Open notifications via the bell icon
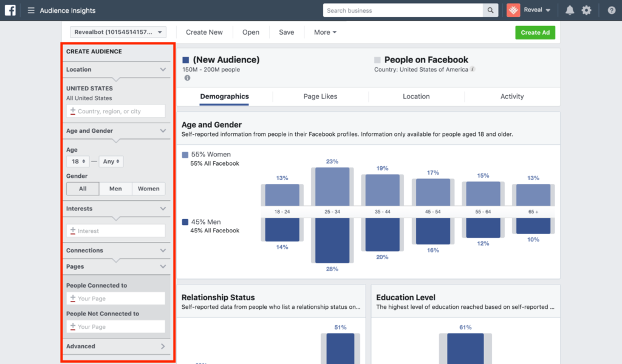 (x=569, y=10)
